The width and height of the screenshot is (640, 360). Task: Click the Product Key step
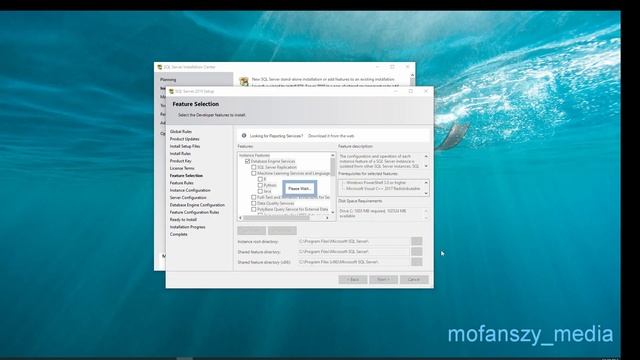180,161
